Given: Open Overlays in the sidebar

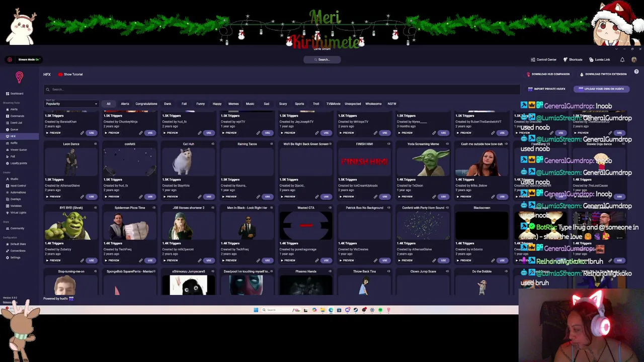Looking at the screenshot, I should point(20,199).
